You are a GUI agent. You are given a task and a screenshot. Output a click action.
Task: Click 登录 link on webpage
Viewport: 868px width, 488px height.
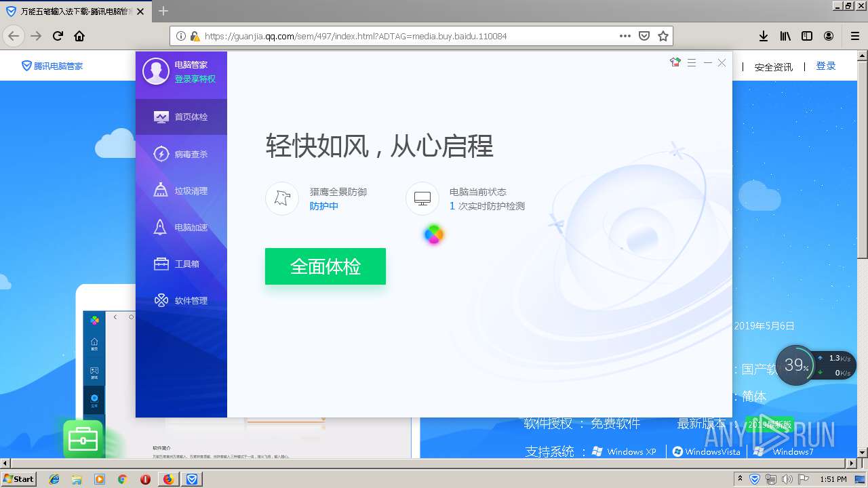(x=826, y=66)
